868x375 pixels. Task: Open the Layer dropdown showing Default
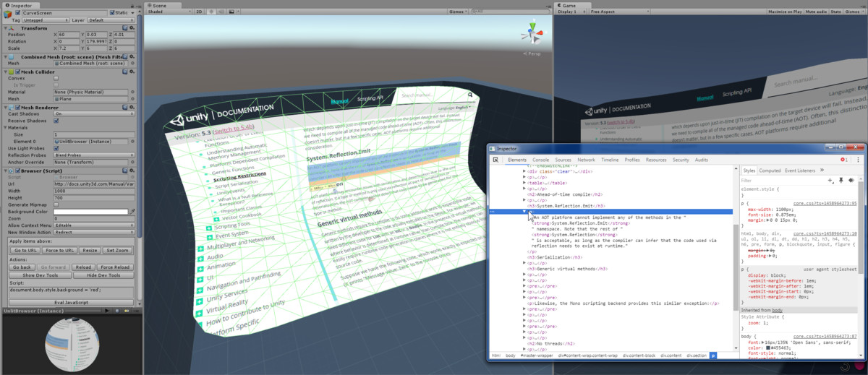[x=111, y=20]
